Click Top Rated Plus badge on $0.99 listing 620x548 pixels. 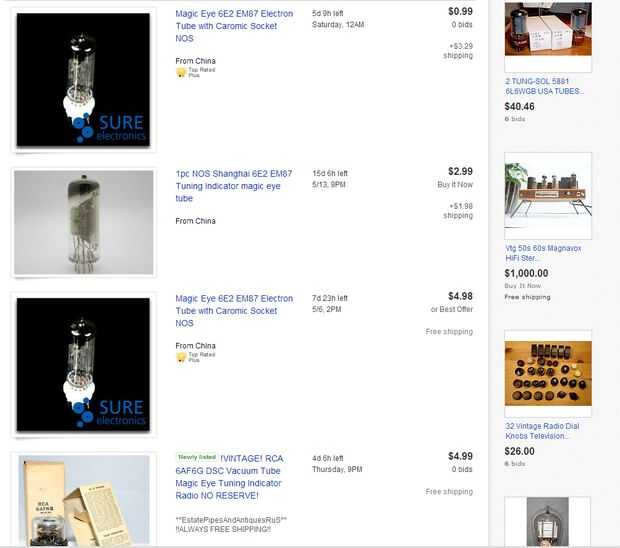click(195, 72)
